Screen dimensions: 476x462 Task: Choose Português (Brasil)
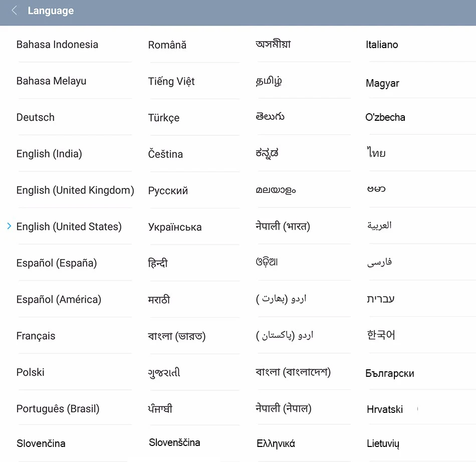[58, 409]
